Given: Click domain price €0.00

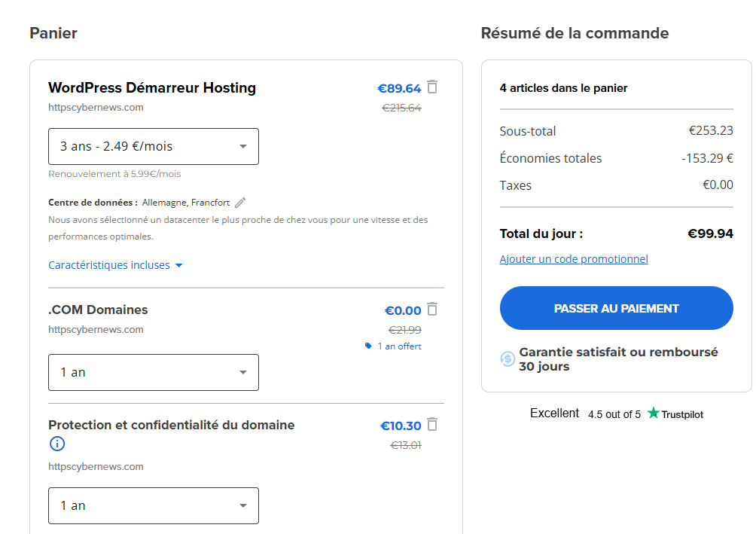Looking at the screenshot, I should (x=403, y=310).
